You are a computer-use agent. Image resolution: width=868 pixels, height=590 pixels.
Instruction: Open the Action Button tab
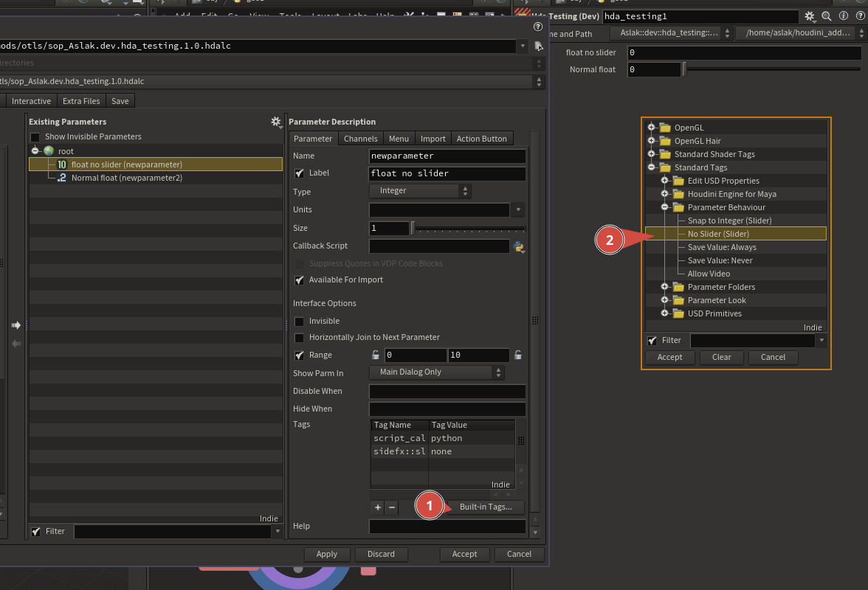[481, 139]
